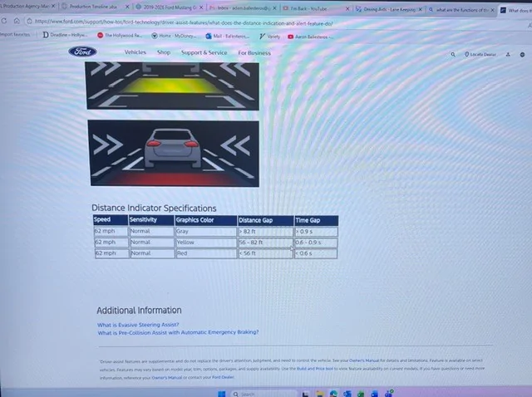532x397 pixels.
Task: Open the Windows Start menu
Action: [222, 394]
